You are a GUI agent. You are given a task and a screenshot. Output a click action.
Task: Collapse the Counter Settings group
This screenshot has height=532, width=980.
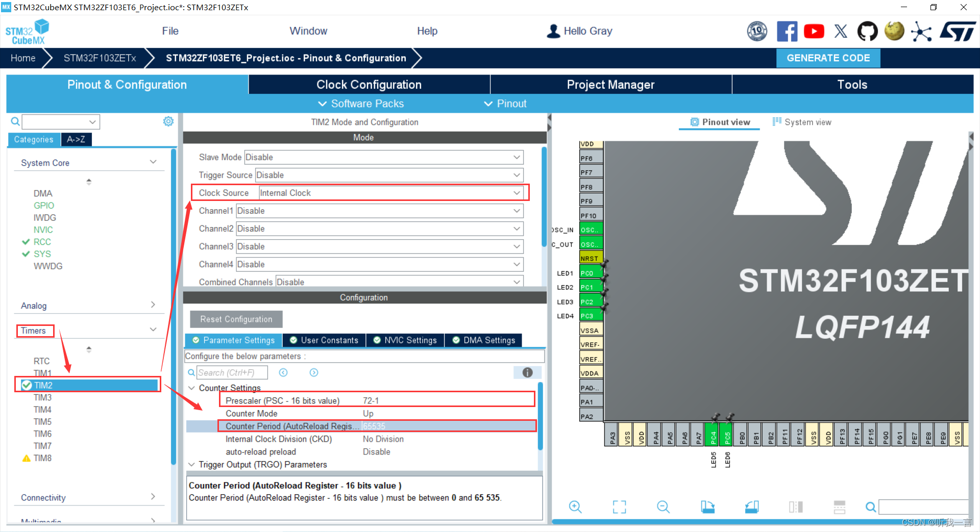pos(192,388)
